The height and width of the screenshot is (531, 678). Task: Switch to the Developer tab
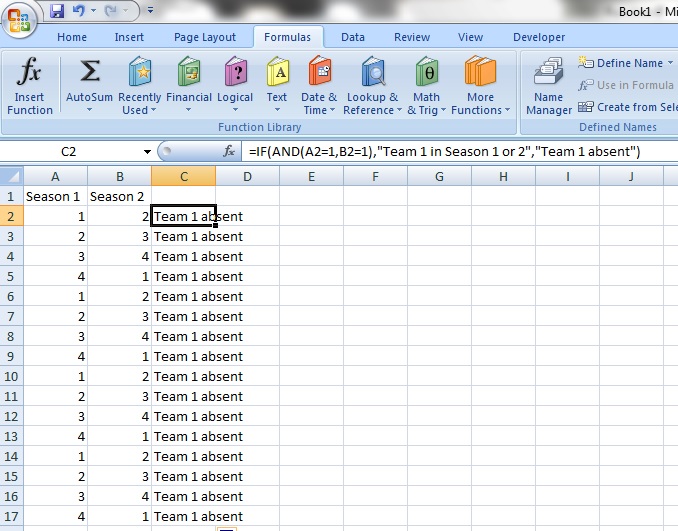tap(539, 37)
